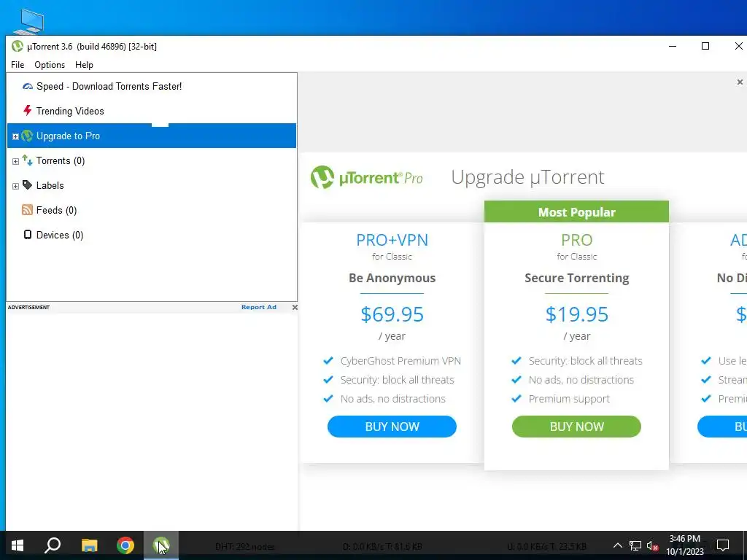The height and width of the screenshot is (560, 747).
Task: Maximize the µTorrent window
Action: (x=705, y=46)
